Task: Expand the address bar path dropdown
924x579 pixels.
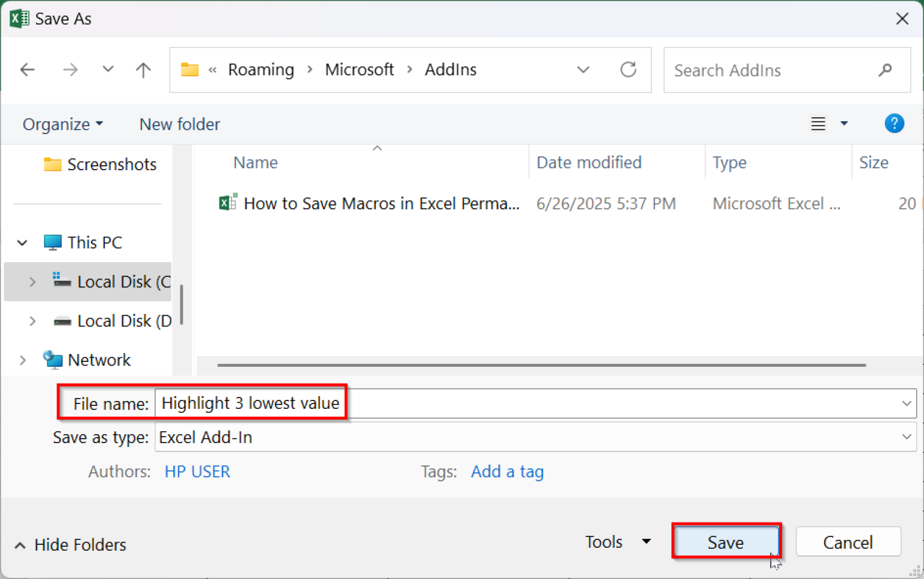Action: (x=583, y=70)
